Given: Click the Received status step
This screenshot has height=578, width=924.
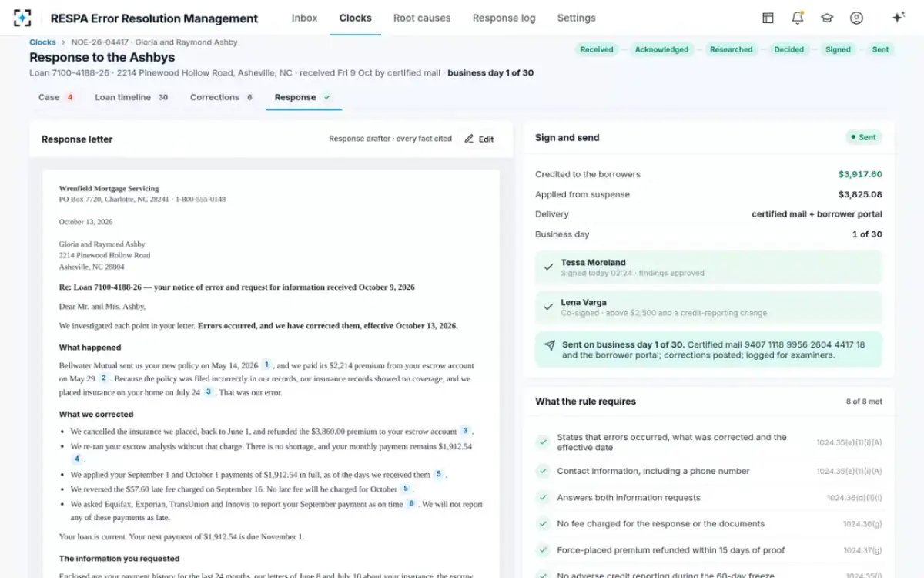Looking at the screenshot, I should point(597,49).
